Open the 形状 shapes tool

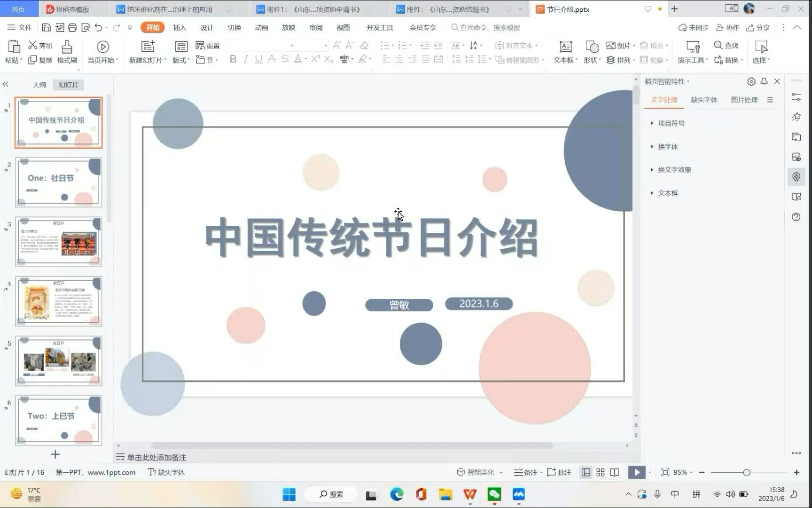pos(591,51)
